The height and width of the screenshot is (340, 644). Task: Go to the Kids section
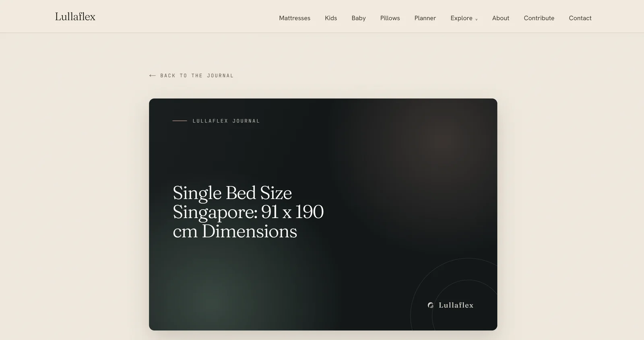click(331, 18)
